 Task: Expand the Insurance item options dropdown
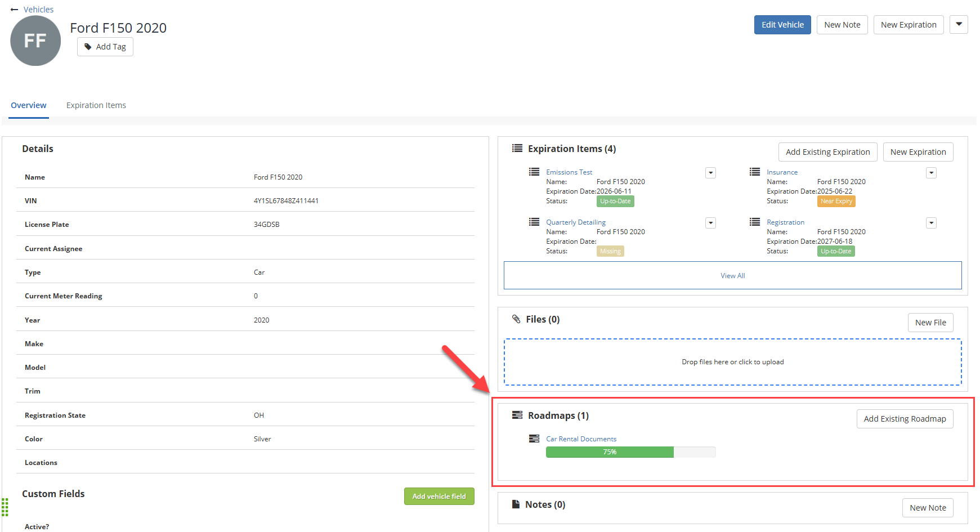click(931, 173)
